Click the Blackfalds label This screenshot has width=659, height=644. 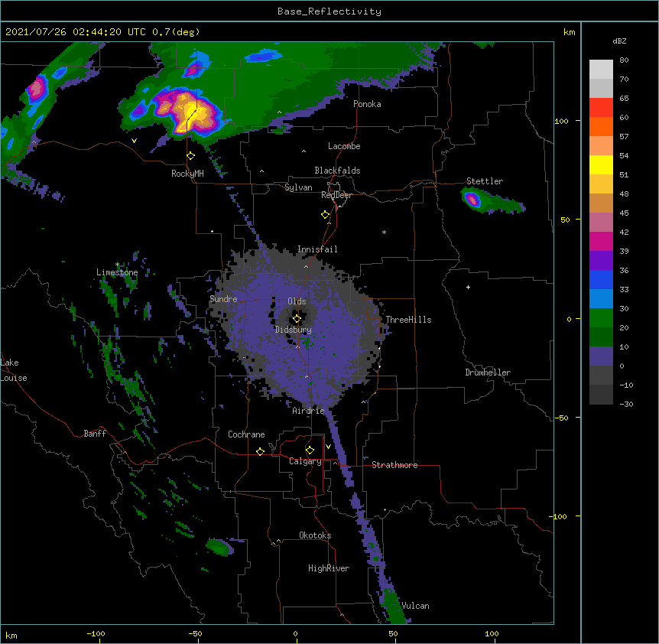337,171
